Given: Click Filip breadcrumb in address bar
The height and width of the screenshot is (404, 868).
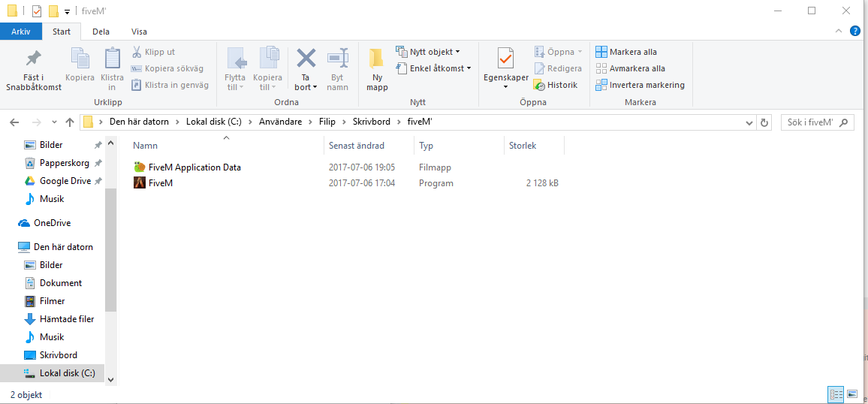Looking at the screenshot, I should 327,122.
